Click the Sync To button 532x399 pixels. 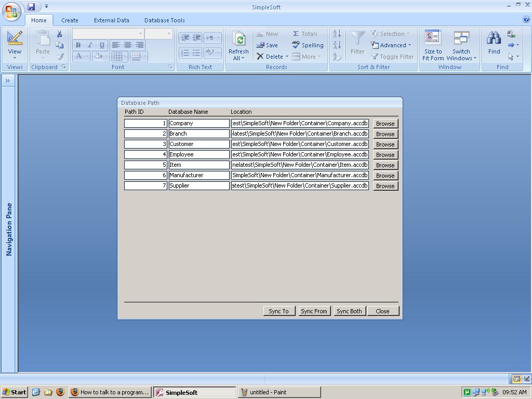(x=278, y=311)
